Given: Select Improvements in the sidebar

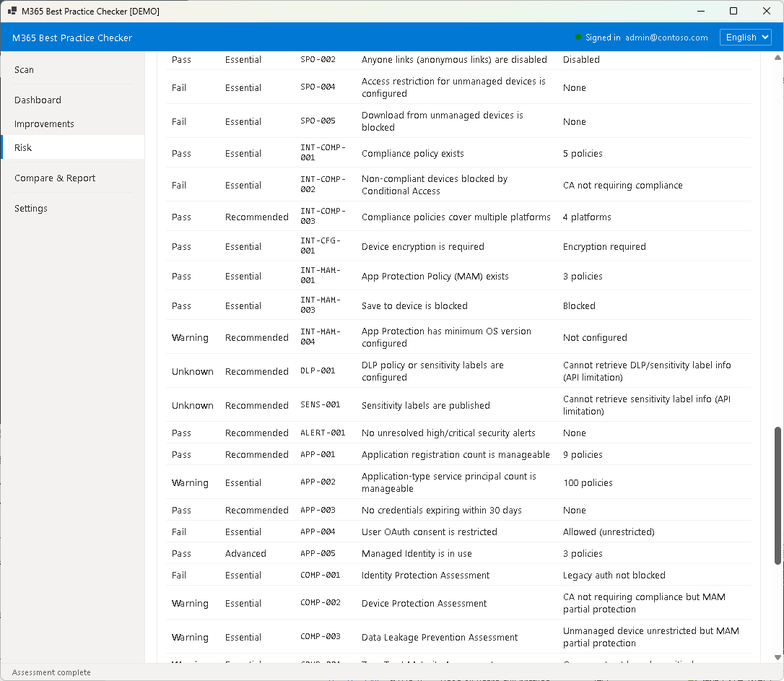Looking at the screenshot, I should tap(44, 124).
